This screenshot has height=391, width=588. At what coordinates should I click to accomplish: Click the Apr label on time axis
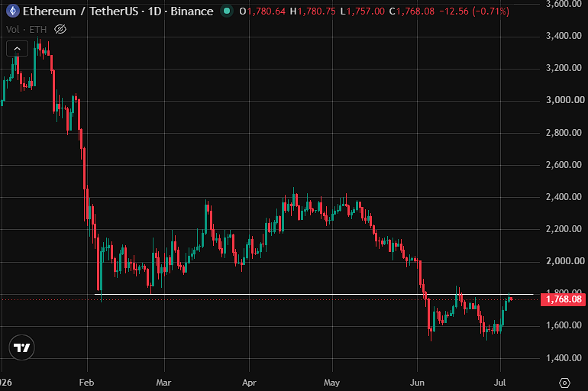tap(250, 383)
